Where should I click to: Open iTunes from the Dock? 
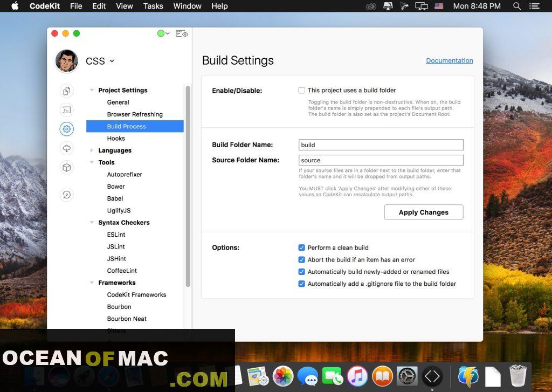(357, 376)
